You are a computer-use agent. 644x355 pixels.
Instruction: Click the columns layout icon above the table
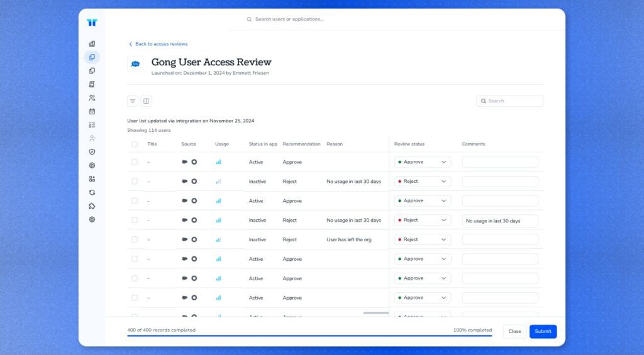tap(146, 101)
